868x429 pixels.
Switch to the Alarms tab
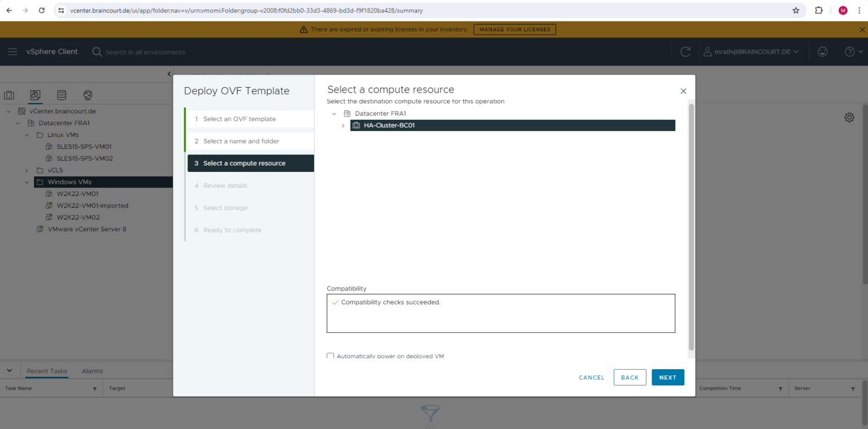click(x=92, y=371)
